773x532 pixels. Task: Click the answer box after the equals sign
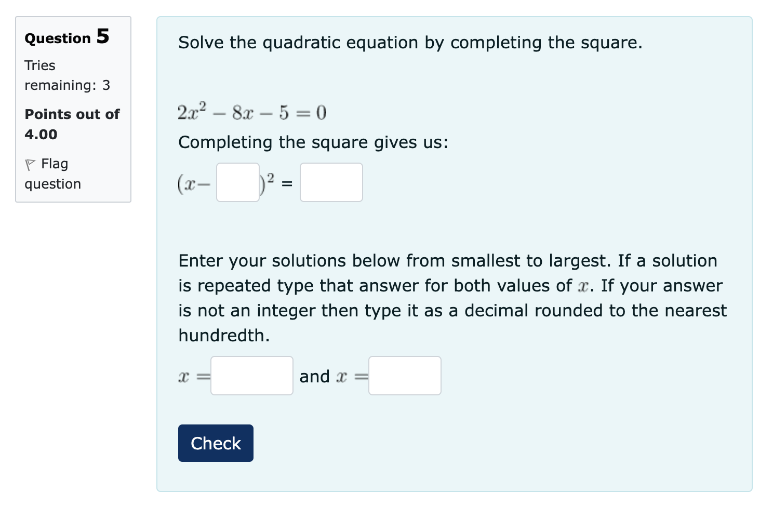coord(331,182)
